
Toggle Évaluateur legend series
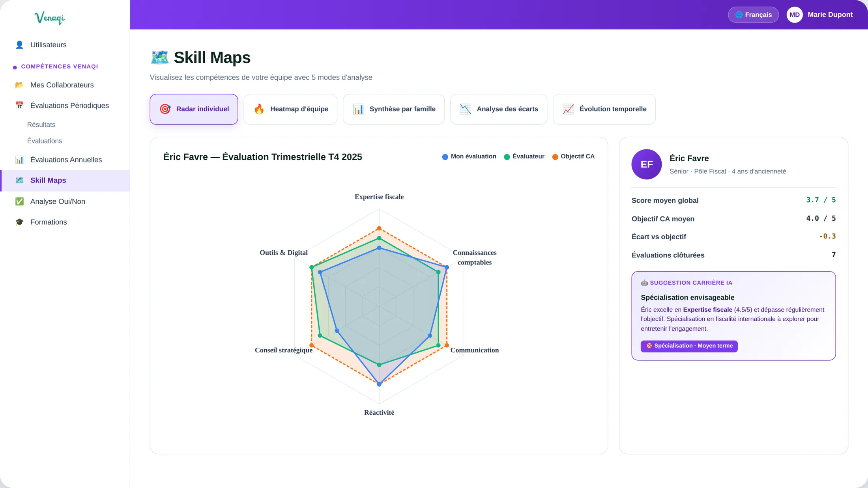524,156
